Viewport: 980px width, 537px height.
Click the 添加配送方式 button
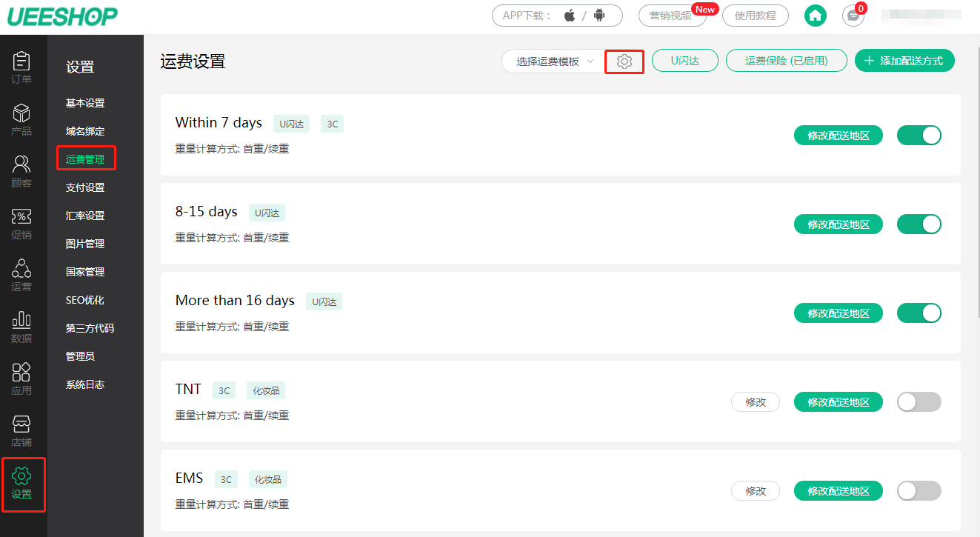(904, 61)
